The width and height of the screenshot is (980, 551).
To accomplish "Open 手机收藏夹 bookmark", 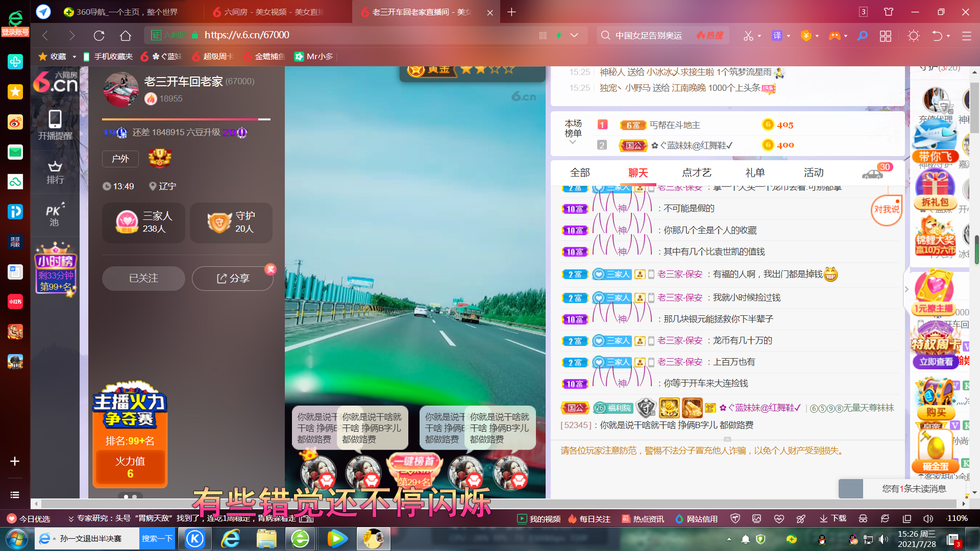I will 108,57.
